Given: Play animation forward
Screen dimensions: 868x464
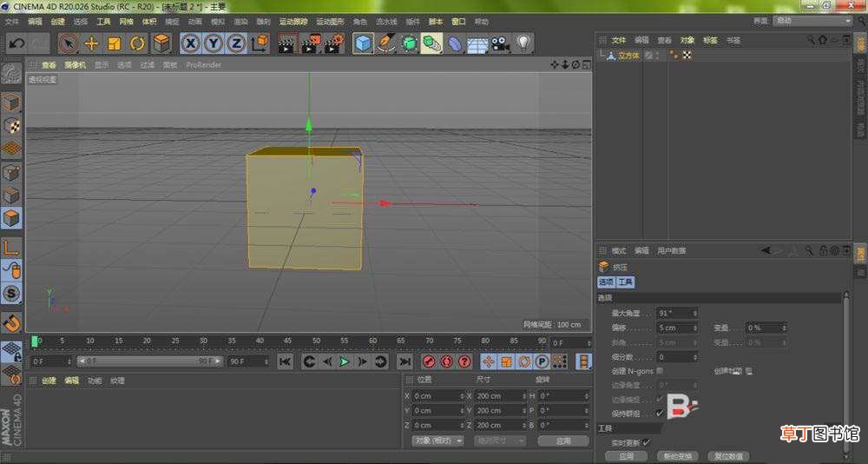Looking at the screenshot, I should [345, 362].
